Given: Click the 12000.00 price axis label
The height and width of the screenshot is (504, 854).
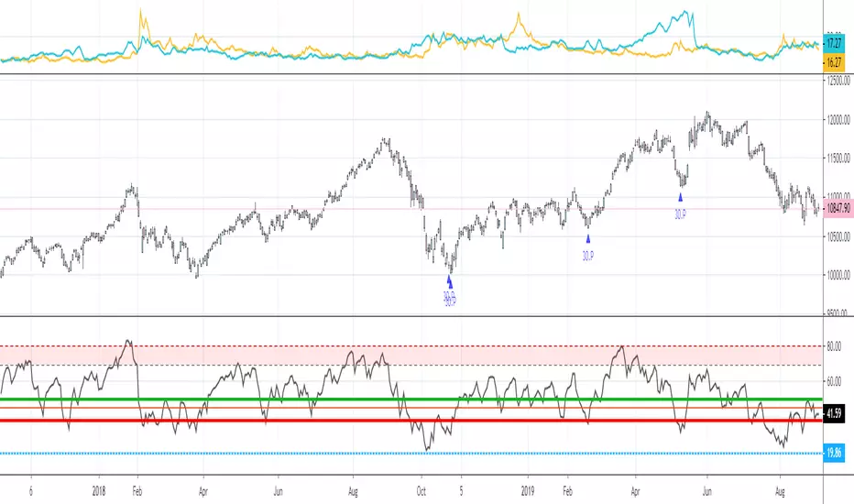Looking at the screenshot, I should (838, 120).
